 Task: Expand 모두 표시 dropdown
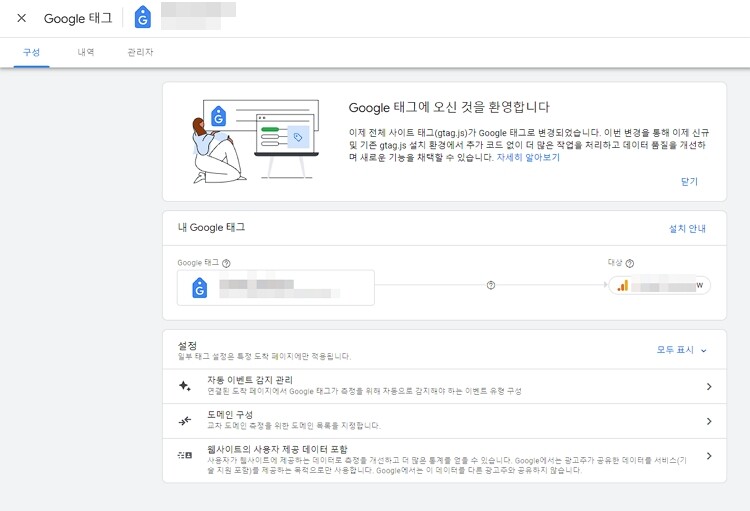pos(682,350)
